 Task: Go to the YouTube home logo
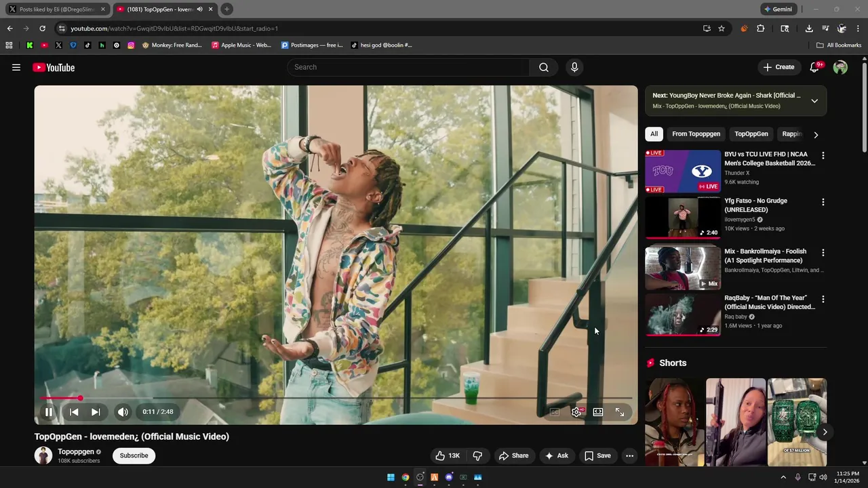54,67
